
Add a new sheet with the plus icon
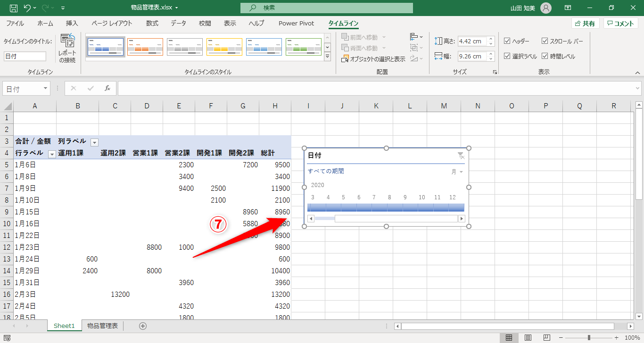coord(143,326)
